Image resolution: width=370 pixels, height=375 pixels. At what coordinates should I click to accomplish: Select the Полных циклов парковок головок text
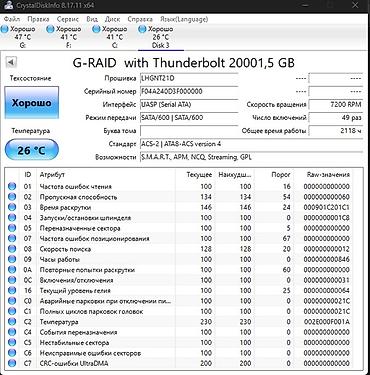(91, 311)
